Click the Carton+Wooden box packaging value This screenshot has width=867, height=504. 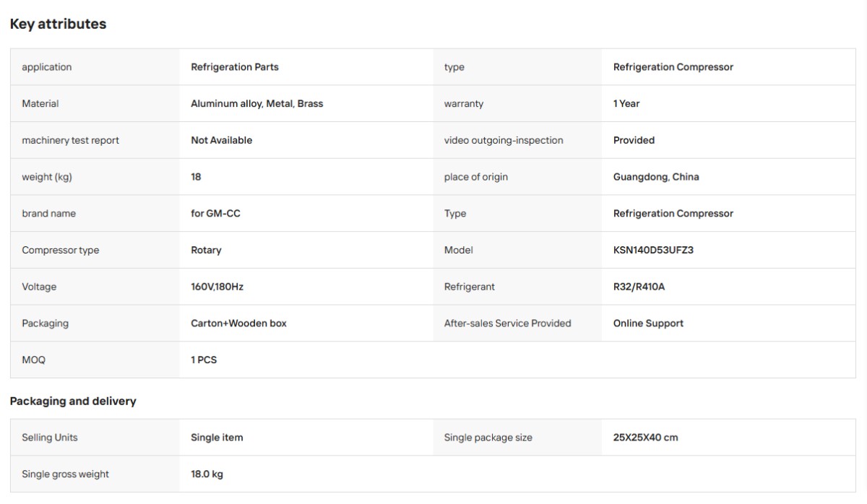click(x=239, y=323)
